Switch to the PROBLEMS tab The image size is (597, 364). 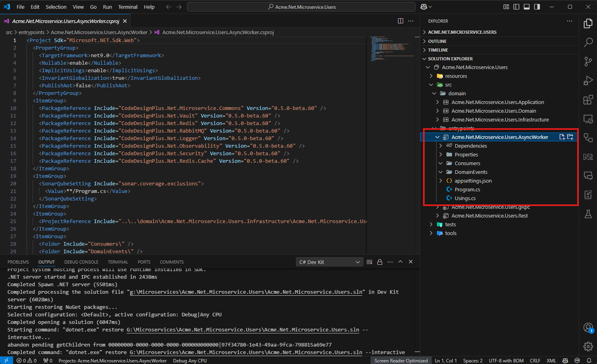tap(18, 262)
